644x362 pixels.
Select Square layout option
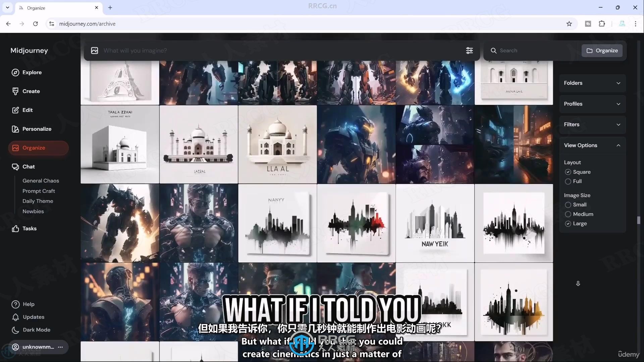click(577, 172)
